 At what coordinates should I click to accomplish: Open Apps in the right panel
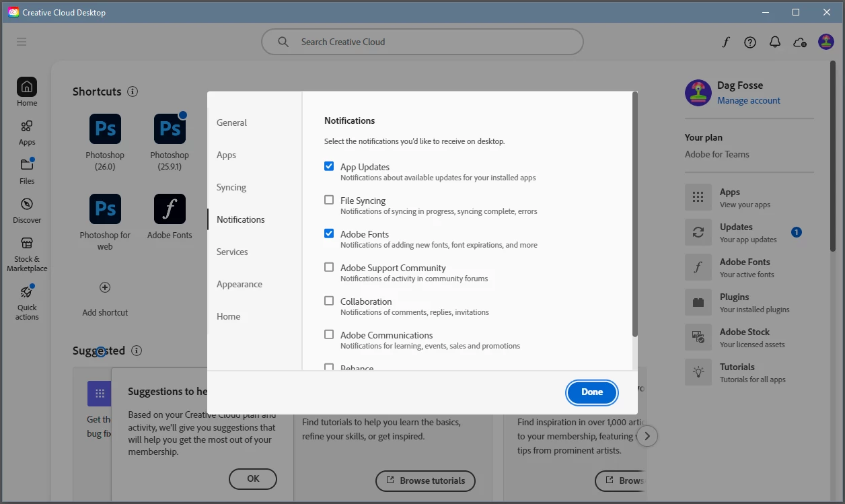[x=749, y=198]
